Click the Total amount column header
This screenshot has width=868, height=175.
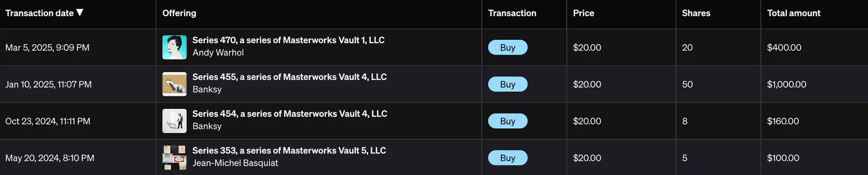794,13
